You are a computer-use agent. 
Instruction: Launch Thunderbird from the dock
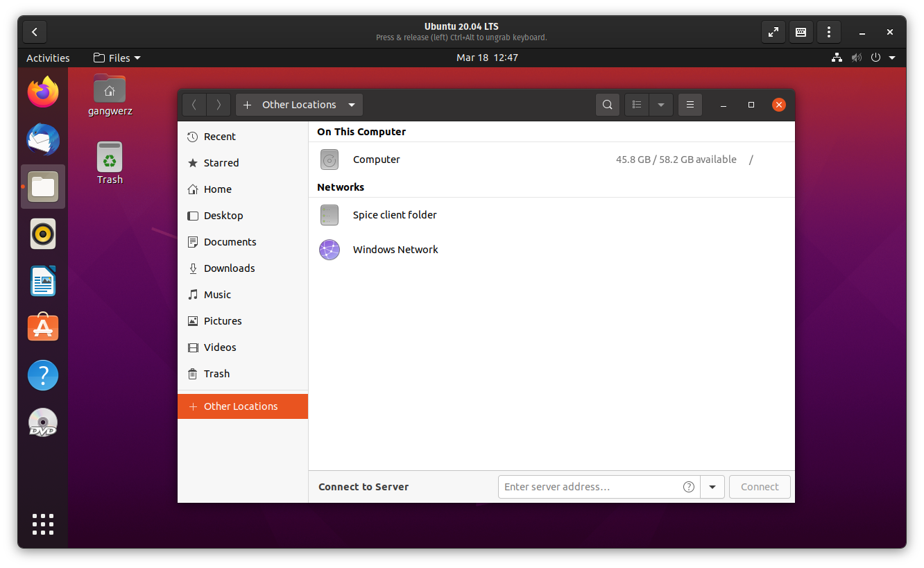(x=43, y=139)
